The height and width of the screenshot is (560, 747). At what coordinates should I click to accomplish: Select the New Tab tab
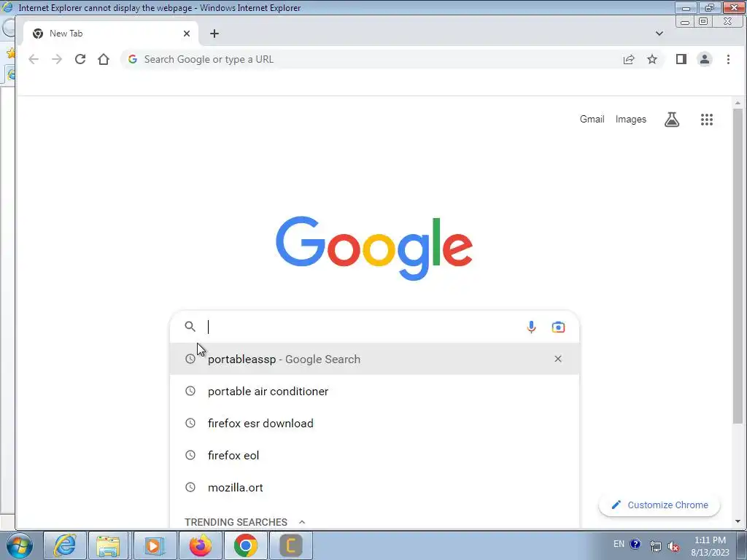(x=111, y=34)
